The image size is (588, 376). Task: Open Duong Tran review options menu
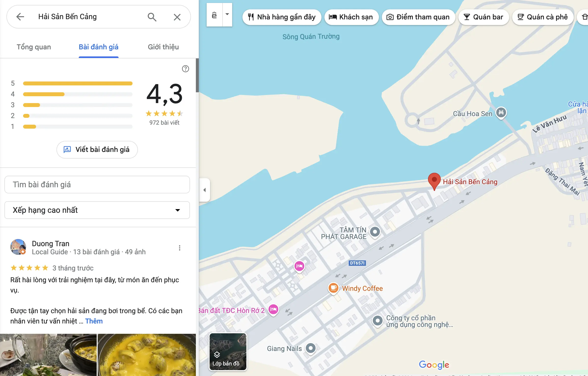pos(179,248)
